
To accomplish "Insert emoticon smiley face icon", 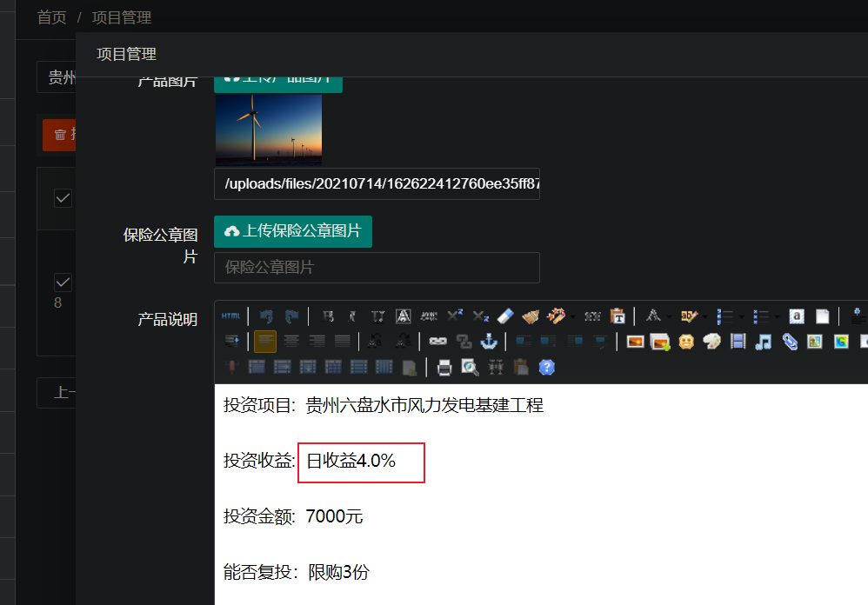I will point(686,342).
